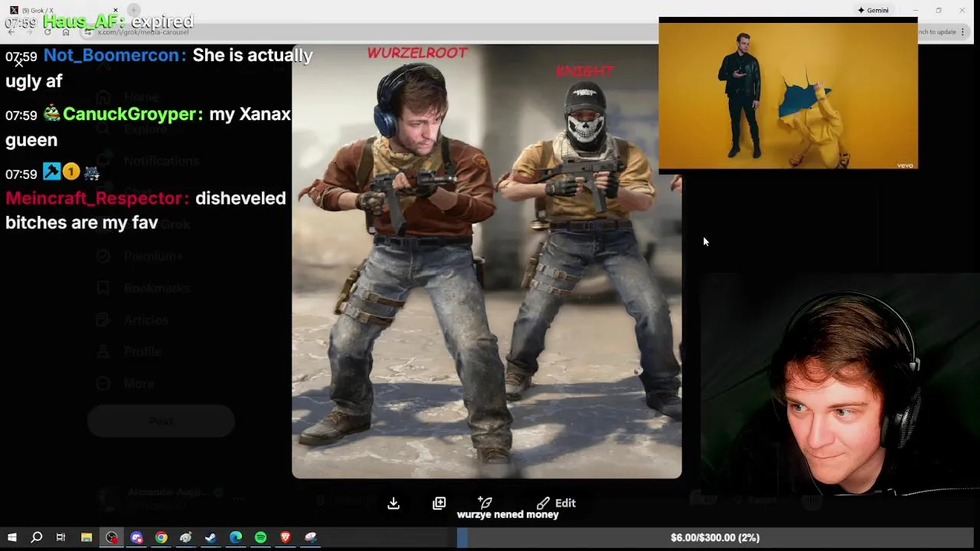Screen dimensions: 980x551
Task: Download the Grok image
Action: pos(394,503)
